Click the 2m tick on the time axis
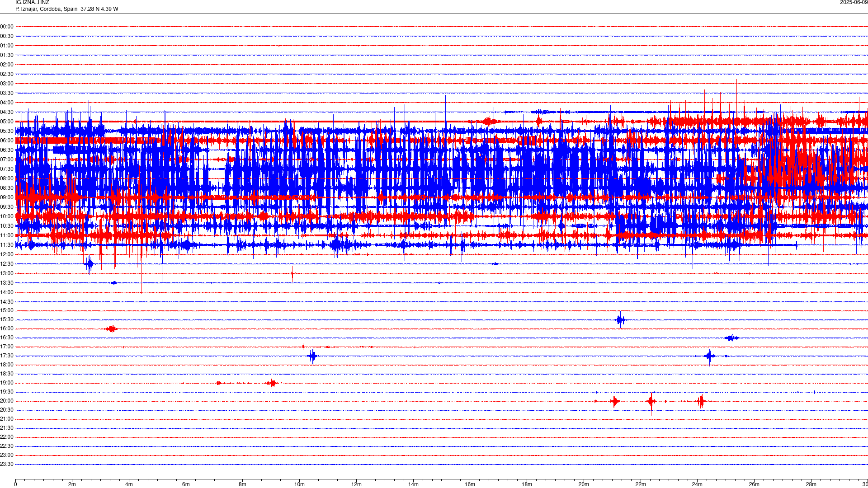The height and width of the screenshot is (488, 868). 72,484
